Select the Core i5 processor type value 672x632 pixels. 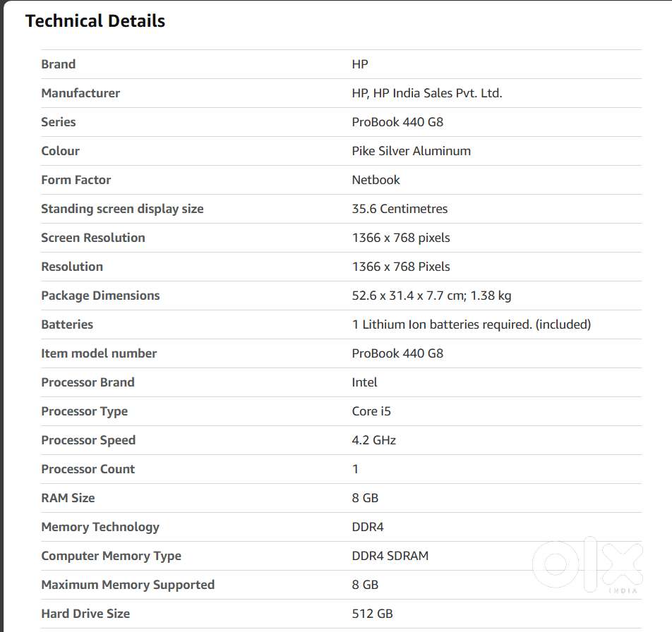(x=371, y=411)
